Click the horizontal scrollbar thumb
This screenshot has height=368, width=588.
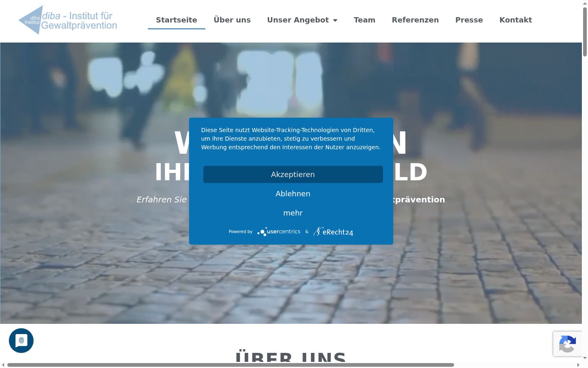coord(231,365)
